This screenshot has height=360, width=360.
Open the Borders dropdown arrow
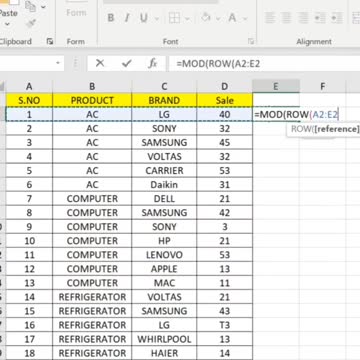(x=187, y=18)
